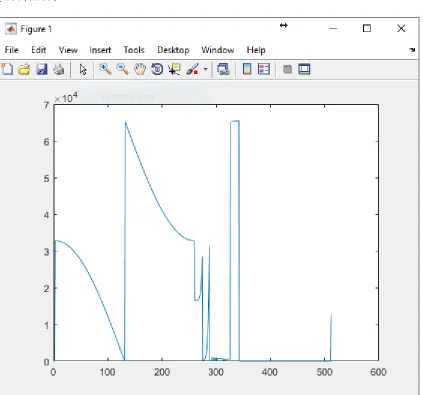Enable the Rotate 3D tool
423x395 pixels.
157,69
